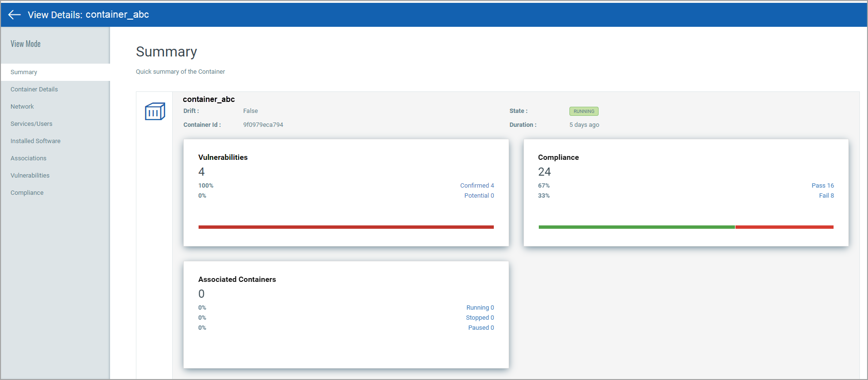The height and width of the screenshot is (380, 868).
Task: Switch to the Network section
Action: point(56,107)
